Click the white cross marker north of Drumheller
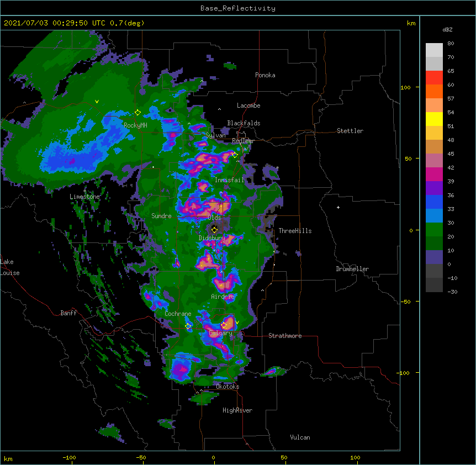476x465 pixels. point(338,207)
